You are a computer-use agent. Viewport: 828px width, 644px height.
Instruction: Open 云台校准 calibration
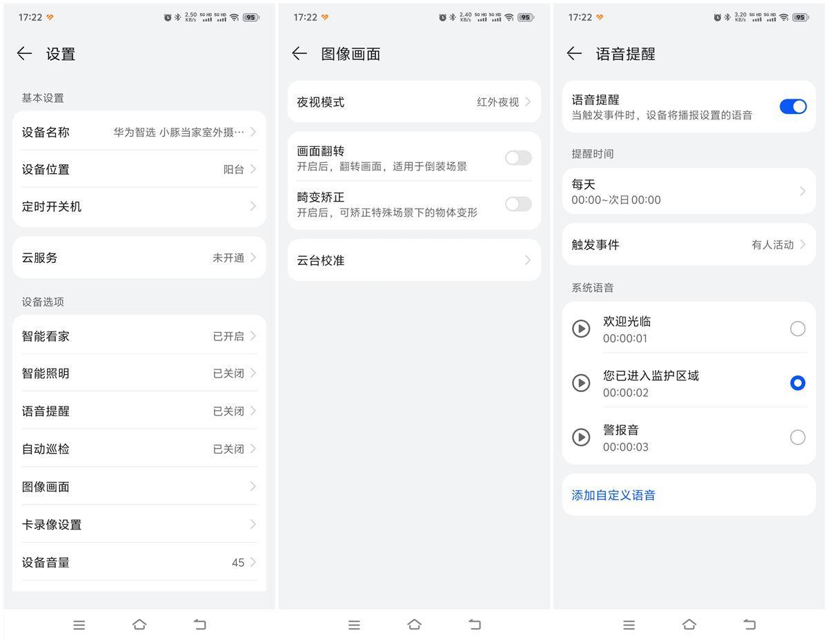pos(414,260)
